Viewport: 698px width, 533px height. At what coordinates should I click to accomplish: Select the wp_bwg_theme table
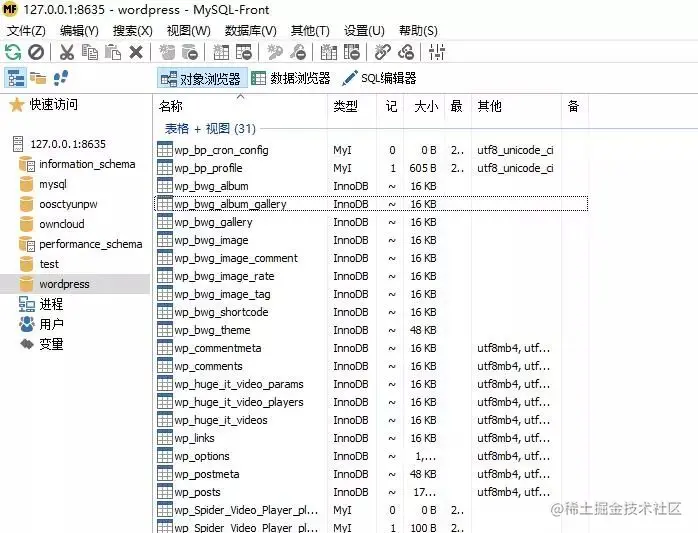[212, 330]
